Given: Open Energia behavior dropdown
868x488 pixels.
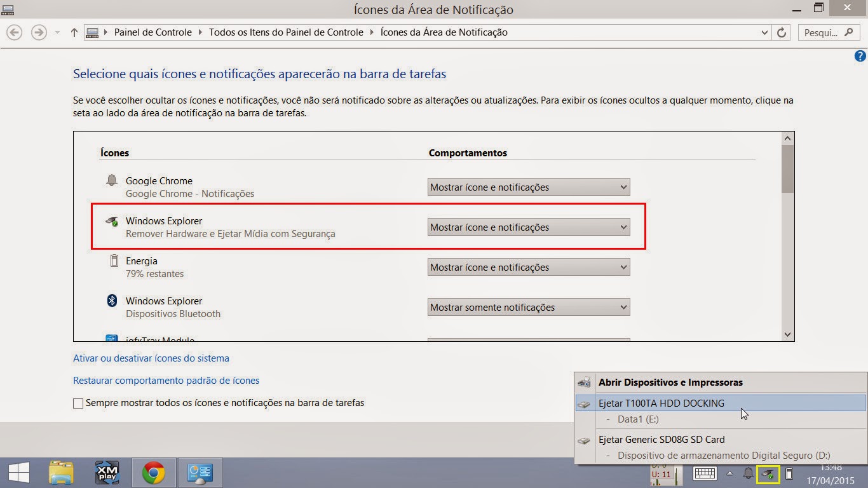Looking at the screenshot, I should coord(529,268).
